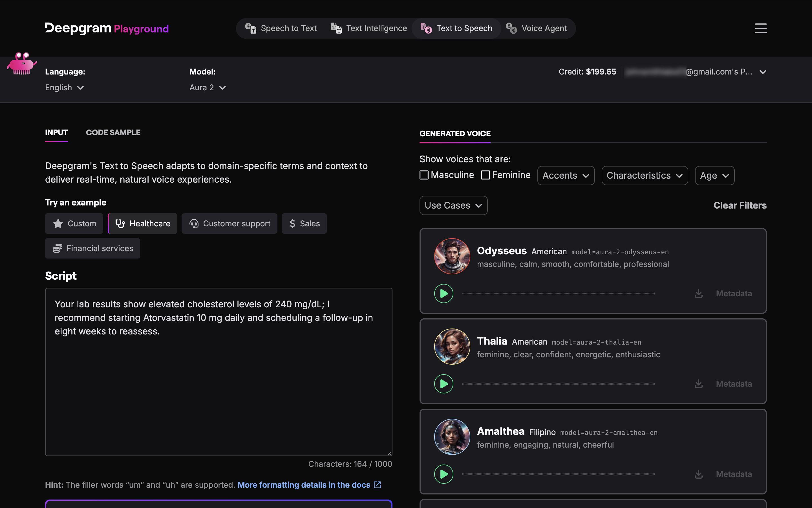The image size is (812, 508).
Task: Choose the Customer support example
Action: 230,224
